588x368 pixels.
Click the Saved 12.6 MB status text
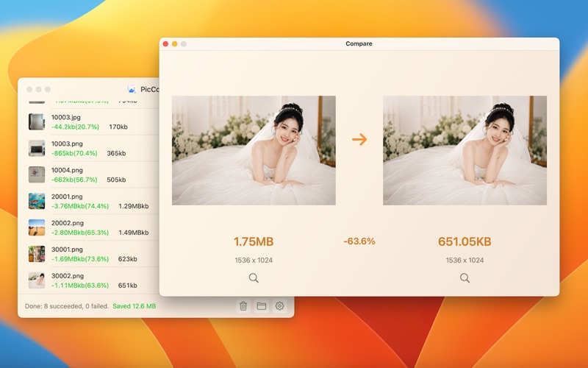tap(135, 306)
